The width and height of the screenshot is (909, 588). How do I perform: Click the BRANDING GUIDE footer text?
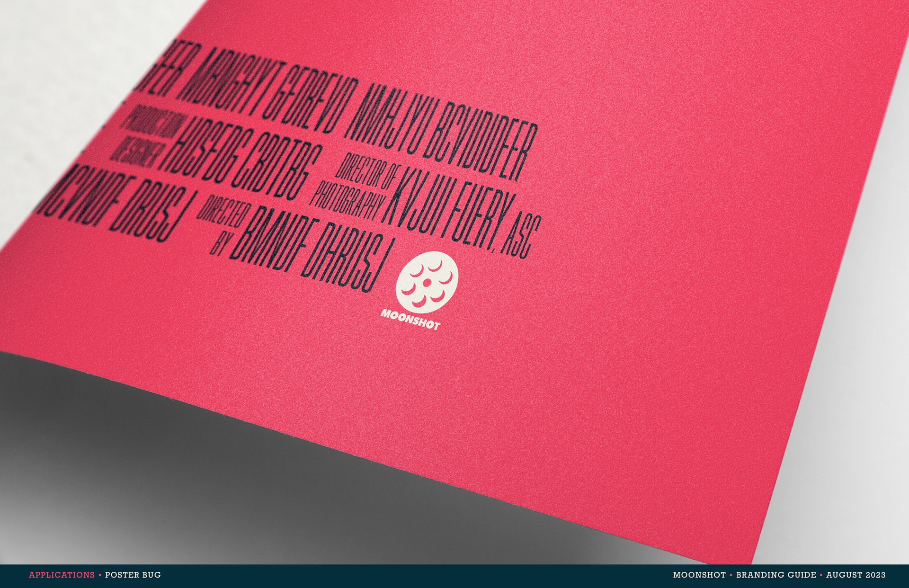pos(776,575)
